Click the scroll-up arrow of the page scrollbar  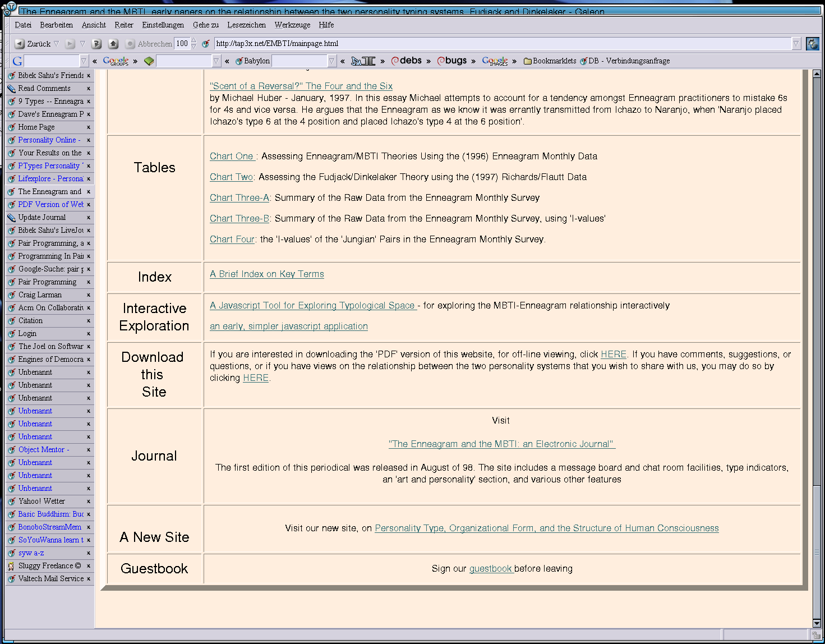[x=817, y=73]
